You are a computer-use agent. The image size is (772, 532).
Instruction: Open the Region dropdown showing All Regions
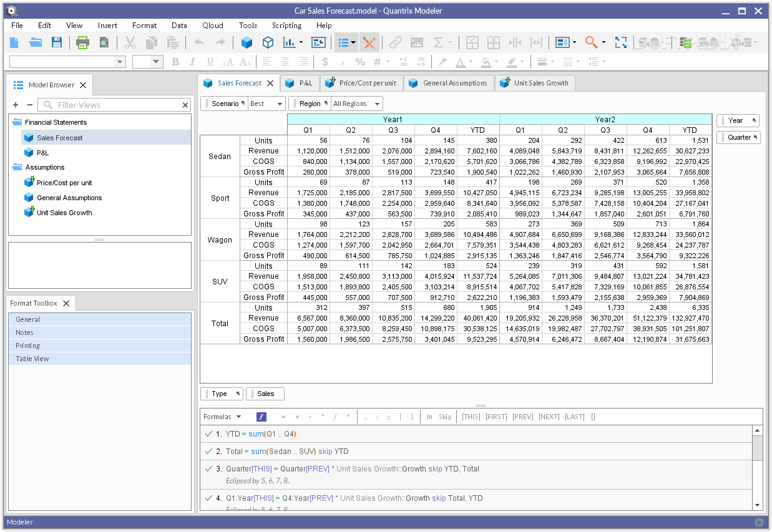pyautogui.click(x=356, y=103)
